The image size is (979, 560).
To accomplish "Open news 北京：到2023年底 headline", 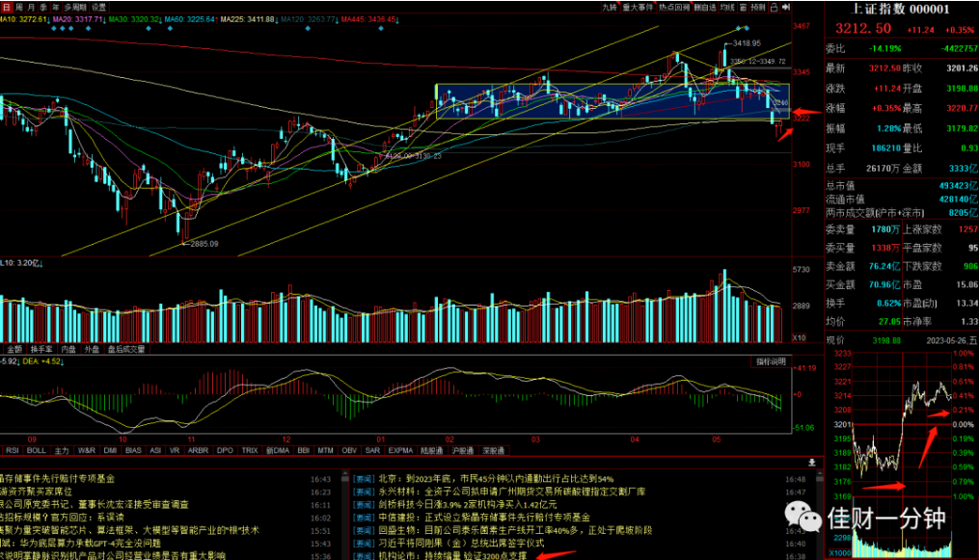I will [496, 479].
